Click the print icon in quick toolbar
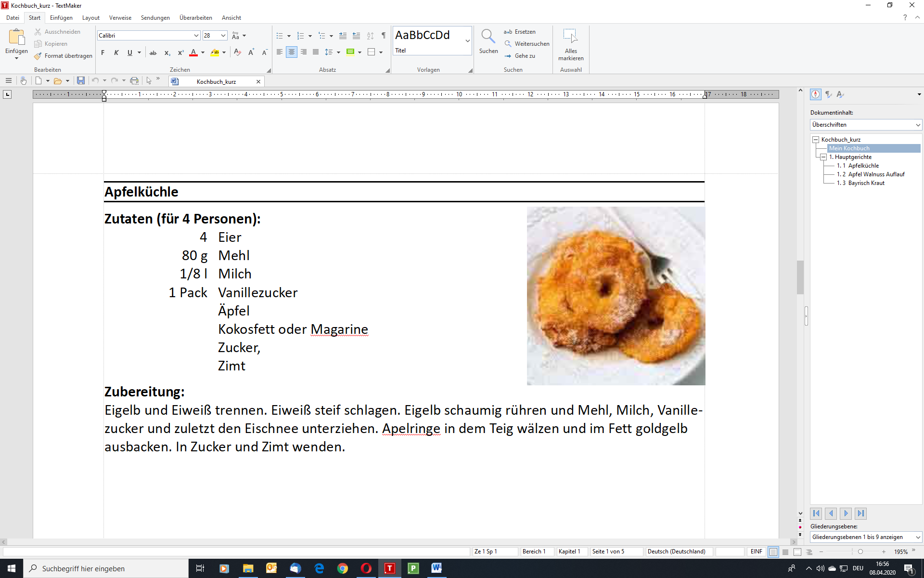This screenshot has width=924, height=578. (x=134, y=81)
